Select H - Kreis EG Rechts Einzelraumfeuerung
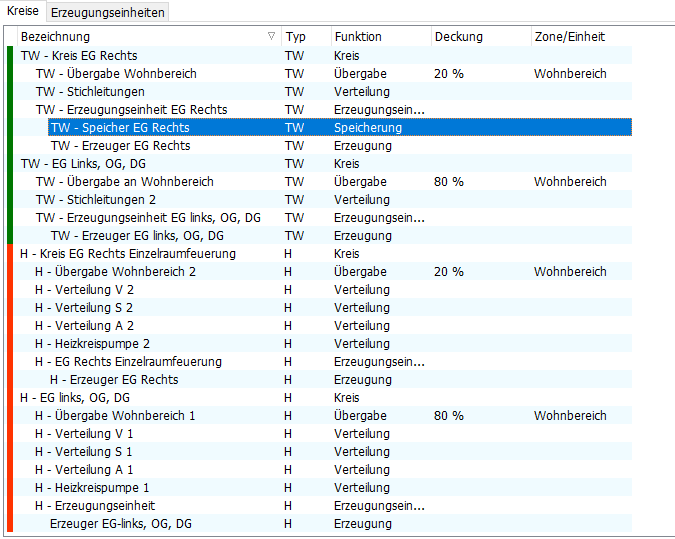Image resolution: width=675 pixels, height=539 pixels. click(128, 254)
